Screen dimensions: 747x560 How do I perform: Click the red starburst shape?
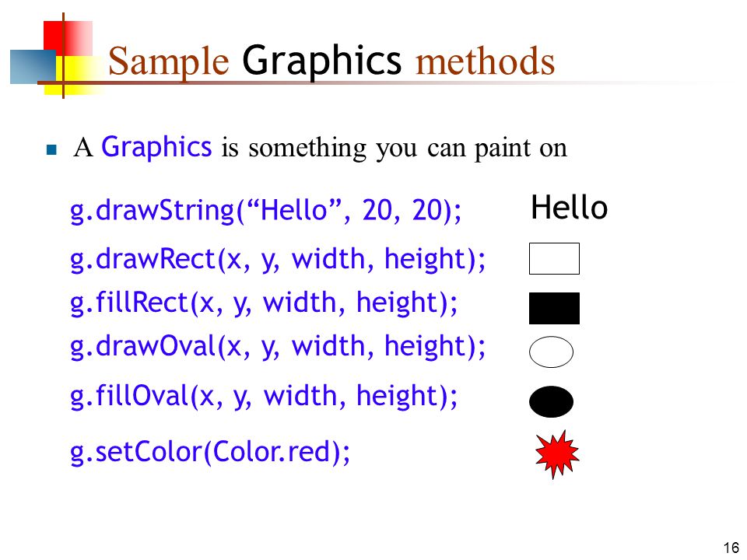click(557, 453)
